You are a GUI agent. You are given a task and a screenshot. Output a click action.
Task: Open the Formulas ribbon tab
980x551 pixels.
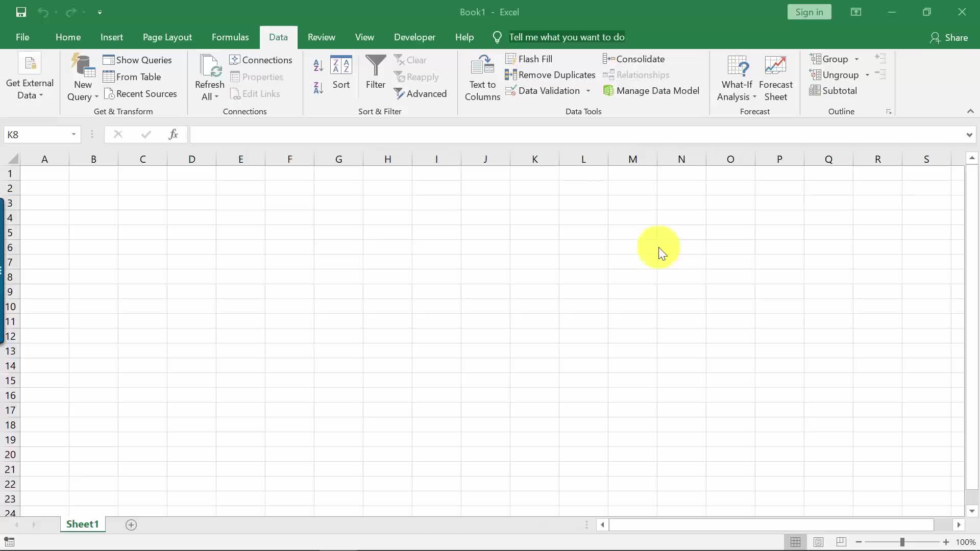tap(230, 37)
